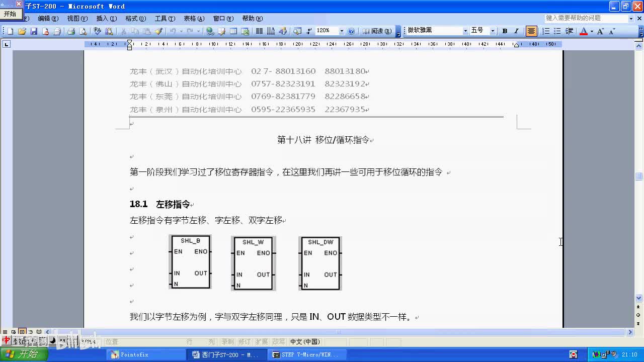Viewport: 644px width, 362px height.
Task: Open the 表格 menu
Action: 194,18
